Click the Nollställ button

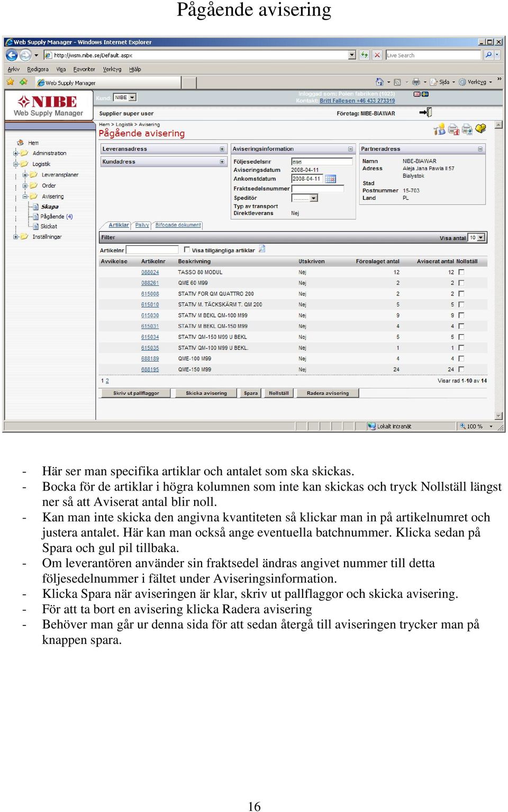(x=279, y=393)
